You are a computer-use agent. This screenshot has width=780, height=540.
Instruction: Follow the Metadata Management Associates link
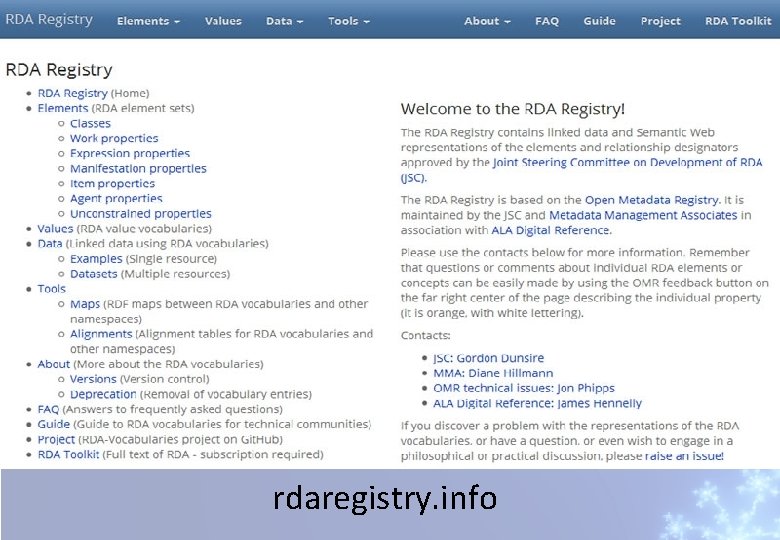click(643, 215)
